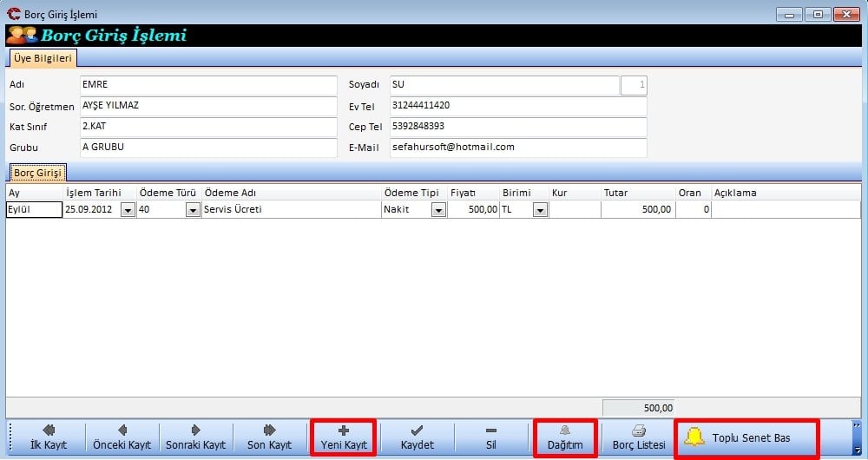Expand the Ödeme Türü dropdown
This screenshot has width=868, height=460.
pyautogui.click(x=193, y=210)
